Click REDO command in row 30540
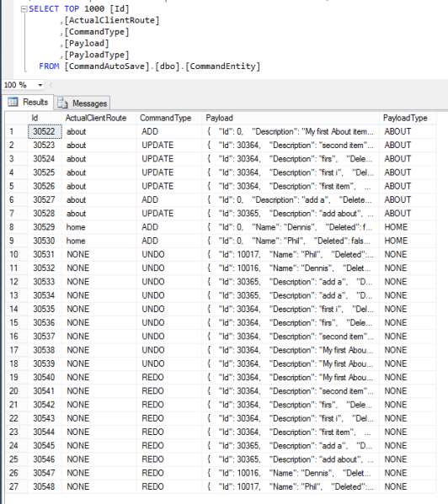The height and width of the screenshot is (504, 448). 169,377
